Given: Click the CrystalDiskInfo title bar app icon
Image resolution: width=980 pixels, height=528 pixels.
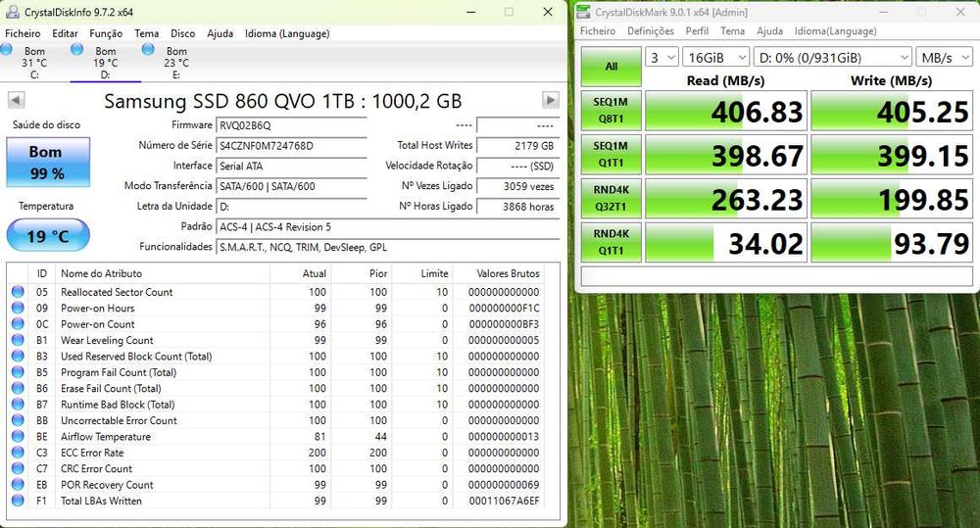Looking at the screenshot, I should pyautogui.click(x=12, y=12).
